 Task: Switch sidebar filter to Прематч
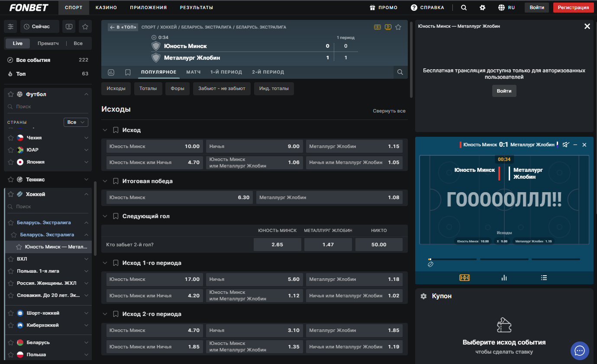[x=48, y=43]
